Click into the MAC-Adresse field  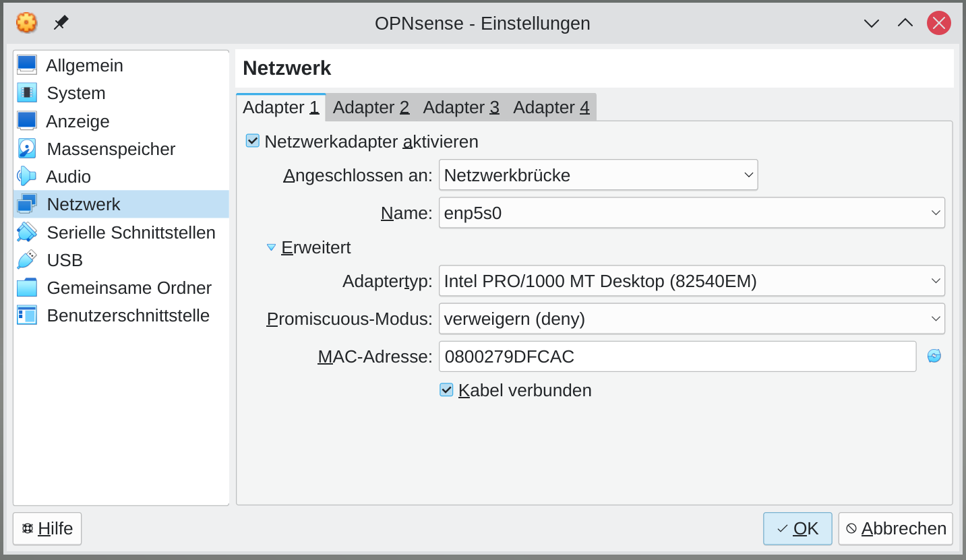(677, 356)
